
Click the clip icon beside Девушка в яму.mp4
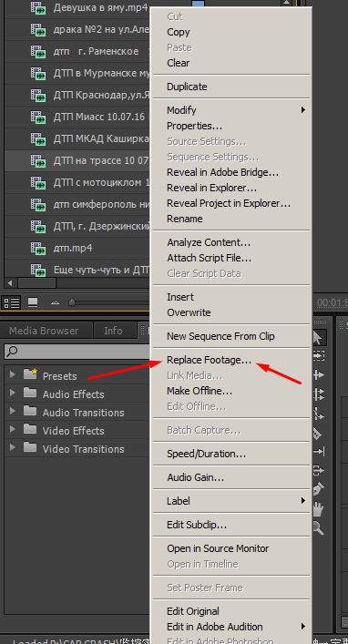coord(38,8)
